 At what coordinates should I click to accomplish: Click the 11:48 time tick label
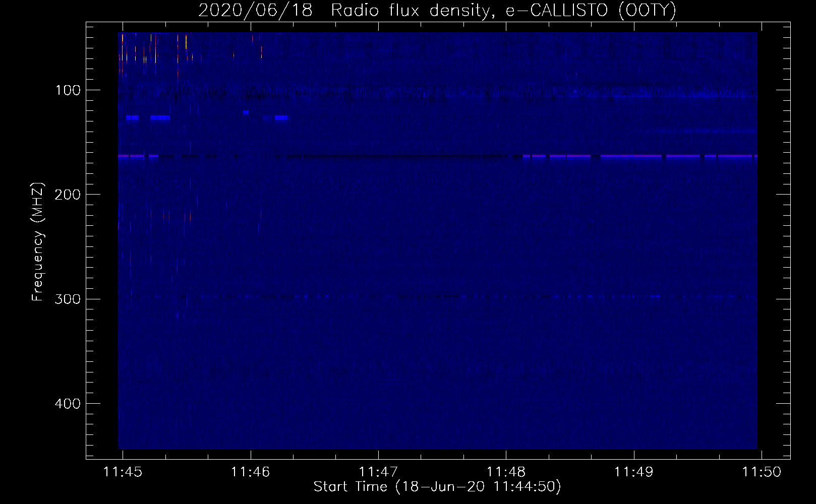point(506,472)
